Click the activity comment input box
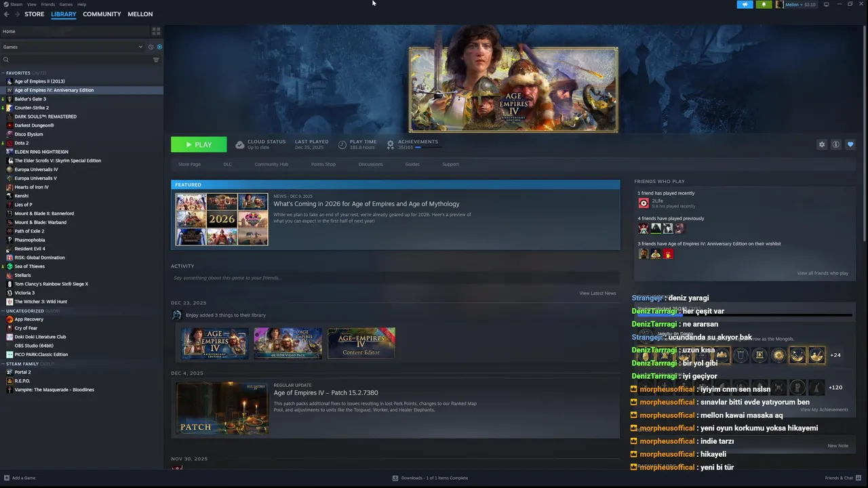Screen dimensions: 868x488 click(x=395, y=278)
